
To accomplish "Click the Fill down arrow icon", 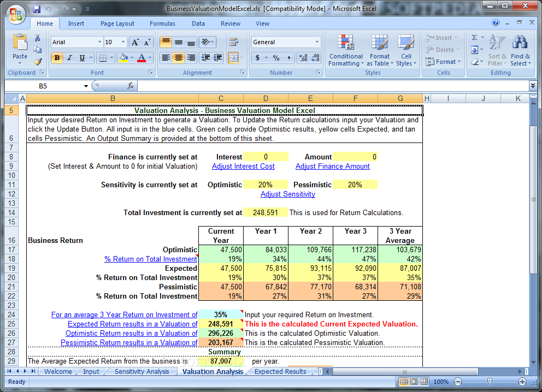I will click(x=475, y=50).
